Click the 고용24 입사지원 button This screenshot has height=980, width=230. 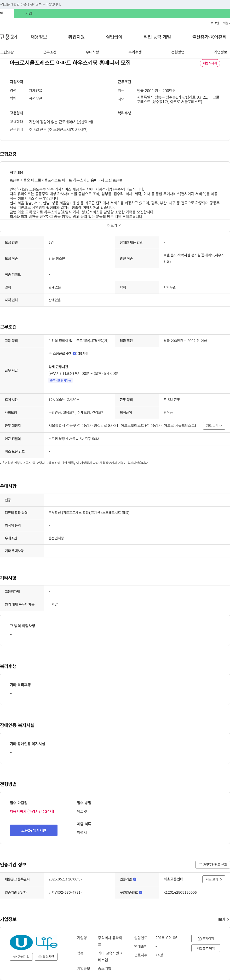tap(34, 831)
